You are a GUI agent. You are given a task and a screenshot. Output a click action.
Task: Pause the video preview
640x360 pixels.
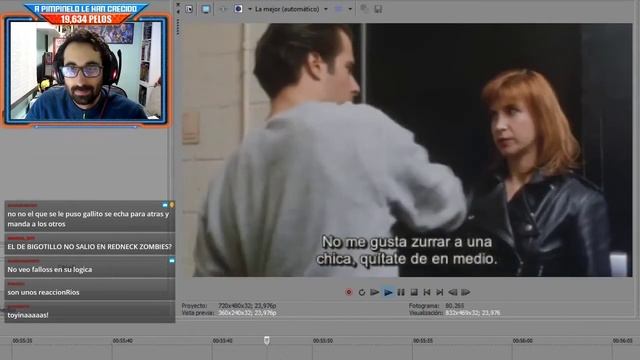tap(401, 292)
